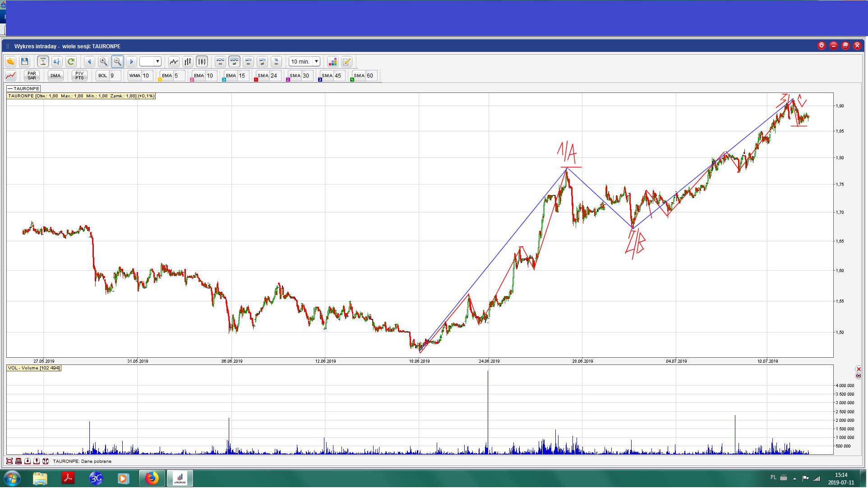This screenshot has width=868, height=489.
Task: Click the red color marker under SMA 24
Action: [x=256, y=80]
